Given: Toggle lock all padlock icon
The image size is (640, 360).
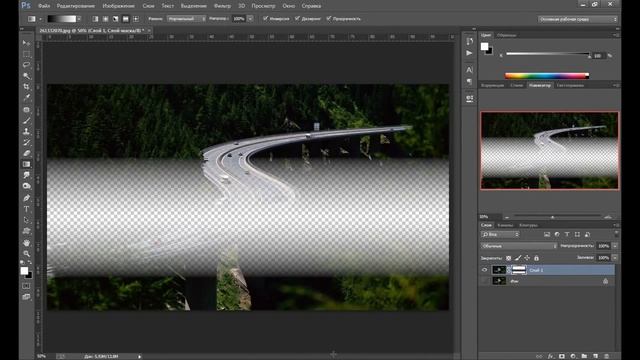Looking at the screenshot, I should 537,258.
